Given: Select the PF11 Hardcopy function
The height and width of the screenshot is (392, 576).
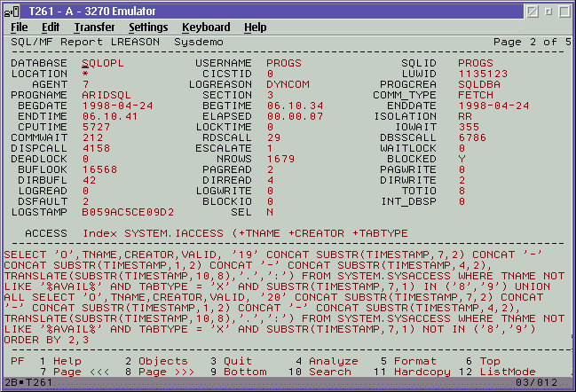Looking at the screenshot, I should 414,372.
